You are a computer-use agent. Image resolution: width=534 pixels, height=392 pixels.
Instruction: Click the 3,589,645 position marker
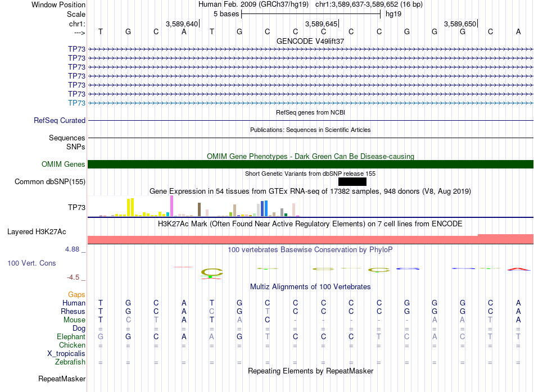click(x=322, y=24)
